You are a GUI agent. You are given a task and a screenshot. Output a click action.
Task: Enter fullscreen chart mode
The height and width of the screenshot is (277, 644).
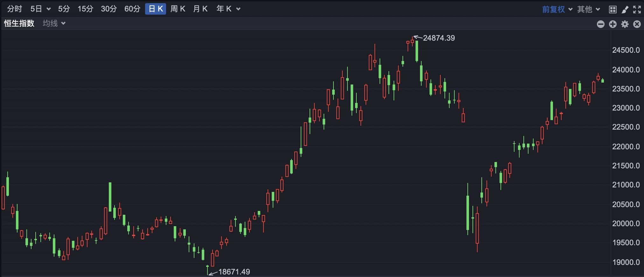point(637,10)
